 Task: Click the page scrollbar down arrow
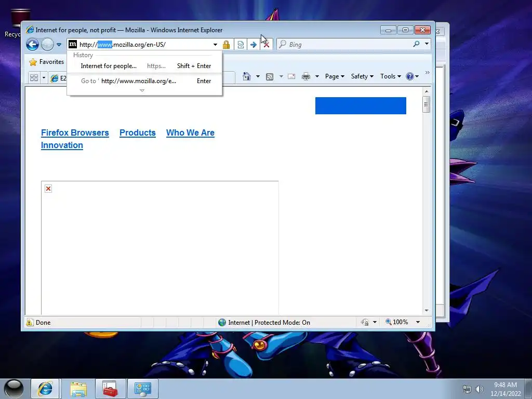(x=427, y=311)
